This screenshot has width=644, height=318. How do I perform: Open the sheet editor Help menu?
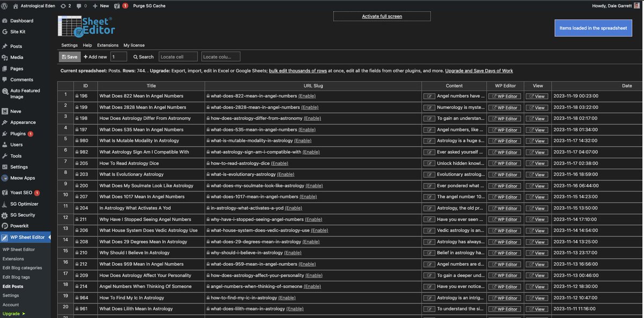pos(87,45)
